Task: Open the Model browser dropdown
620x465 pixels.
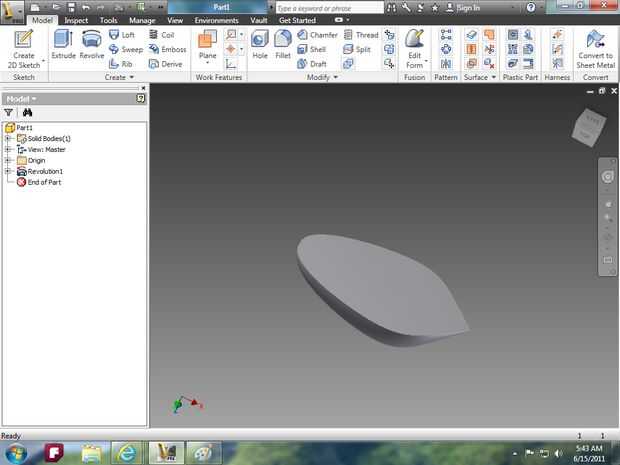Action: point(21,99)
